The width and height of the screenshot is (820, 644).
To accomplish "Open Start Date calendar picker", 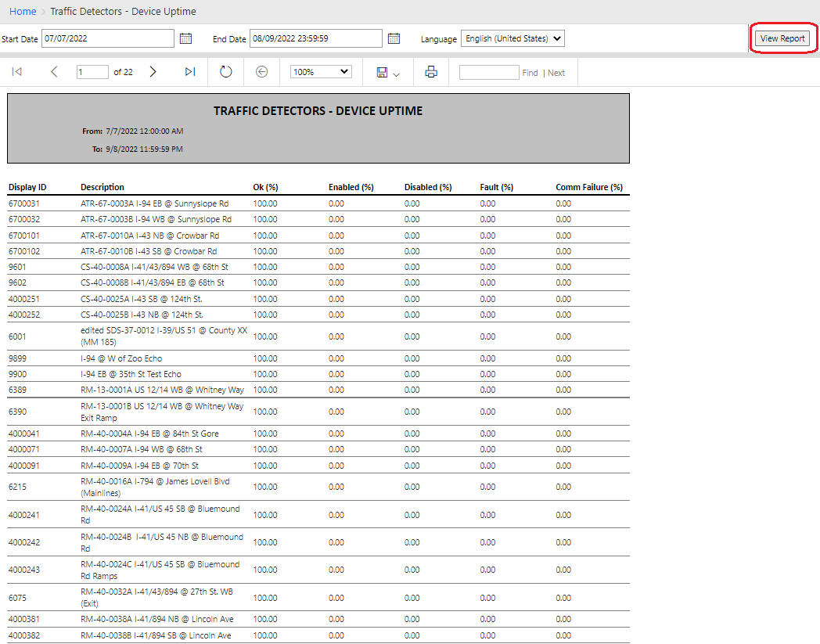I will coord(185,38).
